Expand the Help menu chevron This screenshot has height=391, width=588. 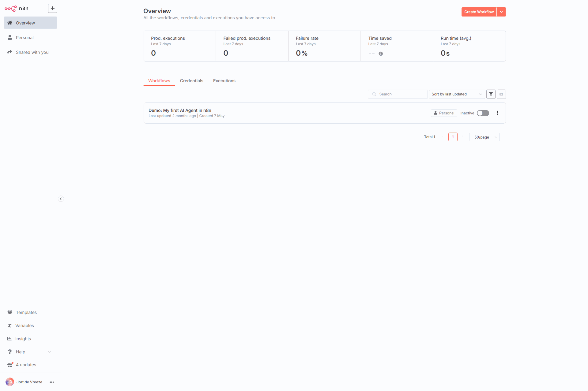click(x=49, y=352)
